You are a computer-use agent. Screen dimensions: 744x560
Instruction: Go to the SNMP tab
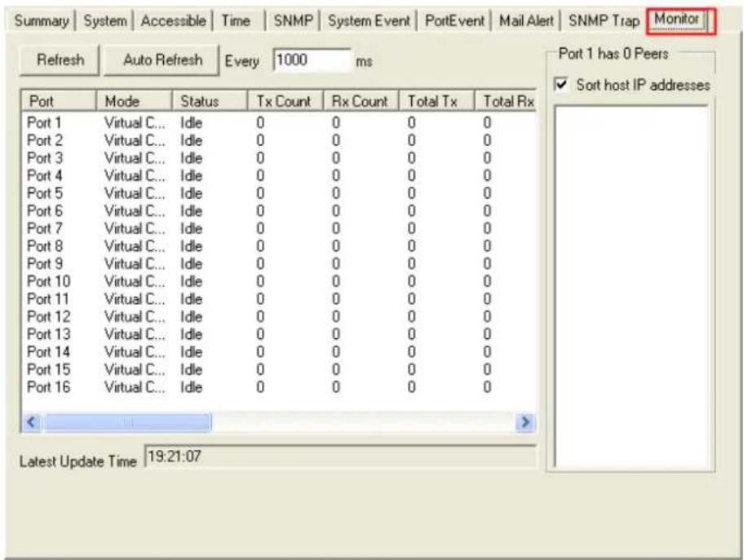point(293,21)
